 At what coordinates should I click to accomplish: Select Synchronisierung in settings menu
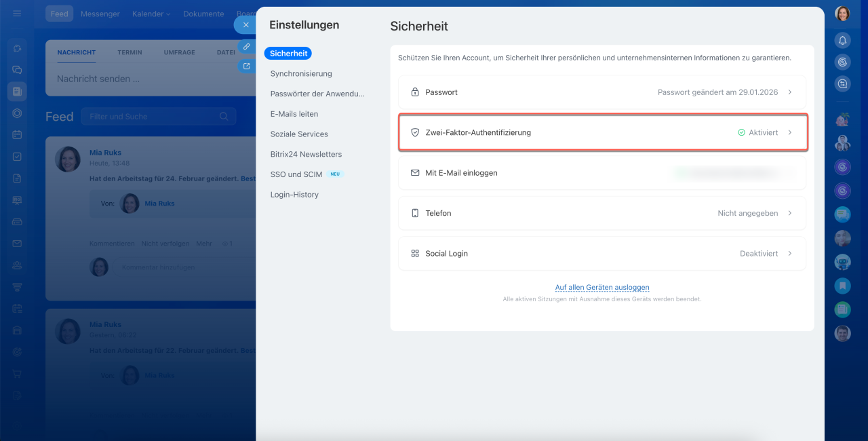tap(301, 73)
